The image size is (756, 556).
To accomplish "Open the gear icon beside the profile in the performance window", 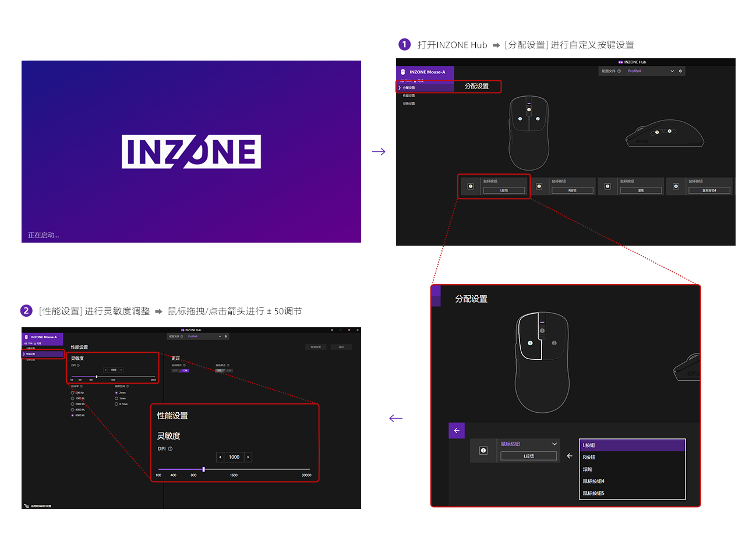I will tap(226, 337).
